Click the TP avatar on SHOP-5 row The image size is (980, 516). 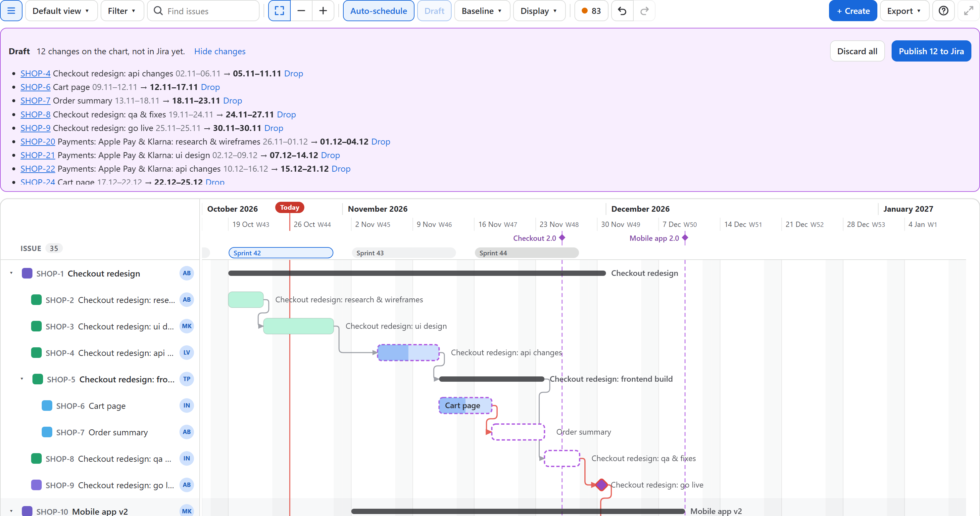[186, 379]
